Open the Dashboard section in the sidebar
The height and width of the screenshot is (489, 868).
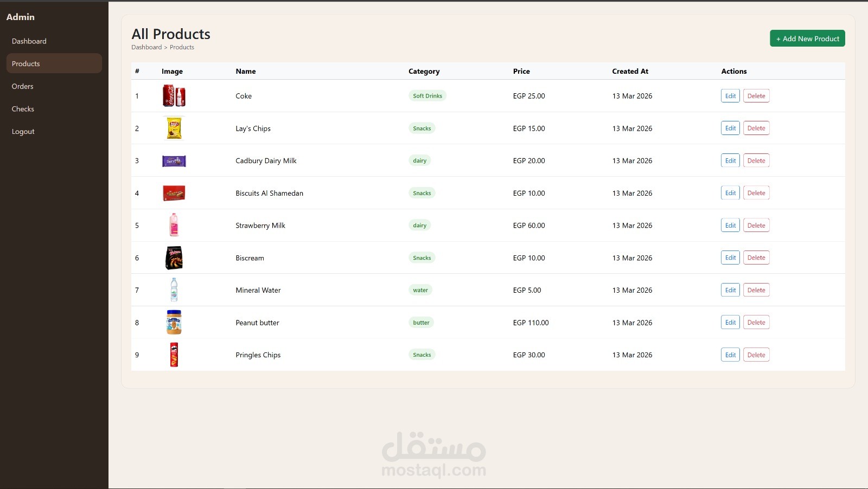pos(29,41)
